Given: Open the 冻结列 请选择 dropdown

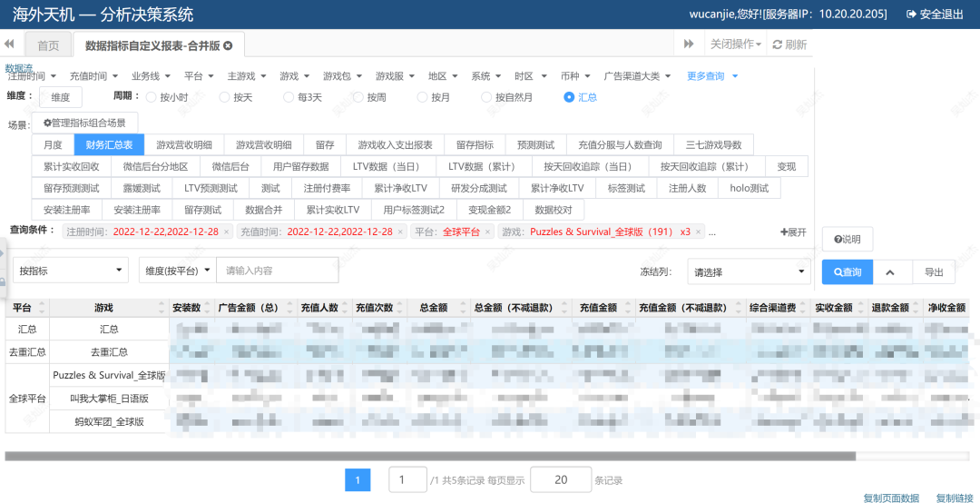Looking at the screenshot, I should (x=749, y=272).
